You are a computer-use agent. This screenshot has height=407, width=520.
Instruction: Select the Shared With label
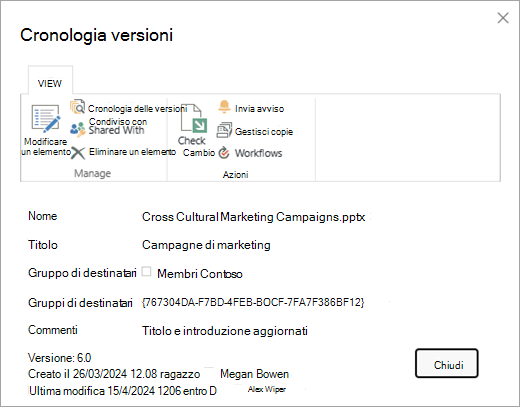point(116,130)
